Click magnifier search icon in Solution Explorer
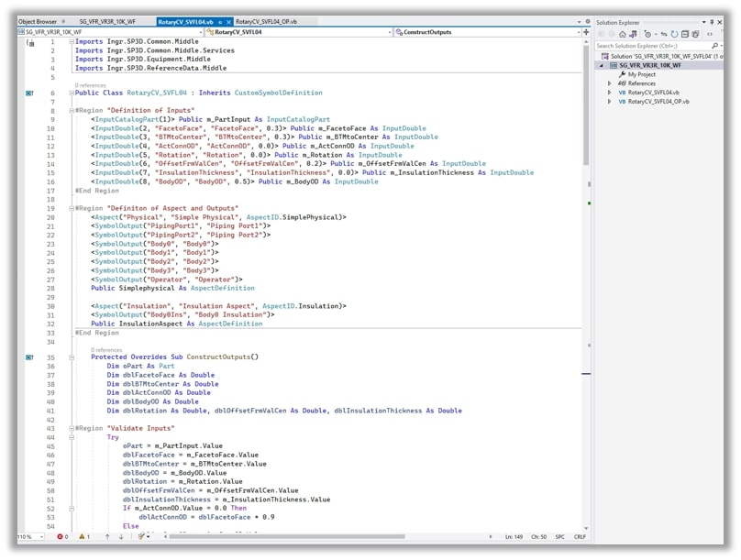The height and width of the screenshot is (560, 741). [714, 46]
